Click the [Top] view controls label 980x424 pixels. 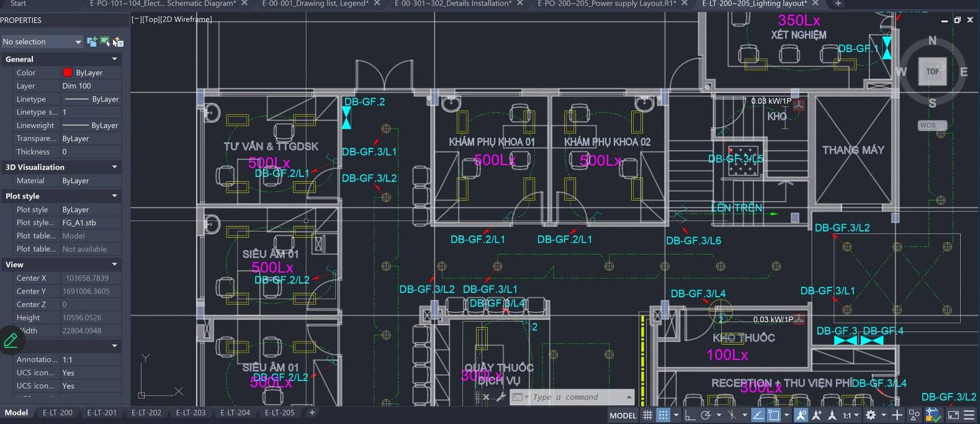pyautogui.click(x=150, y=19)
